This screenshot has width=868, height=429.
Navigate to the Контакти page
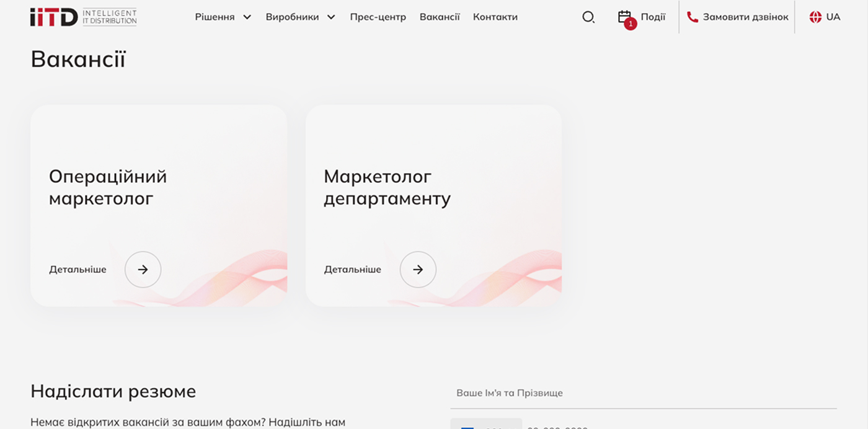(495, 17)
